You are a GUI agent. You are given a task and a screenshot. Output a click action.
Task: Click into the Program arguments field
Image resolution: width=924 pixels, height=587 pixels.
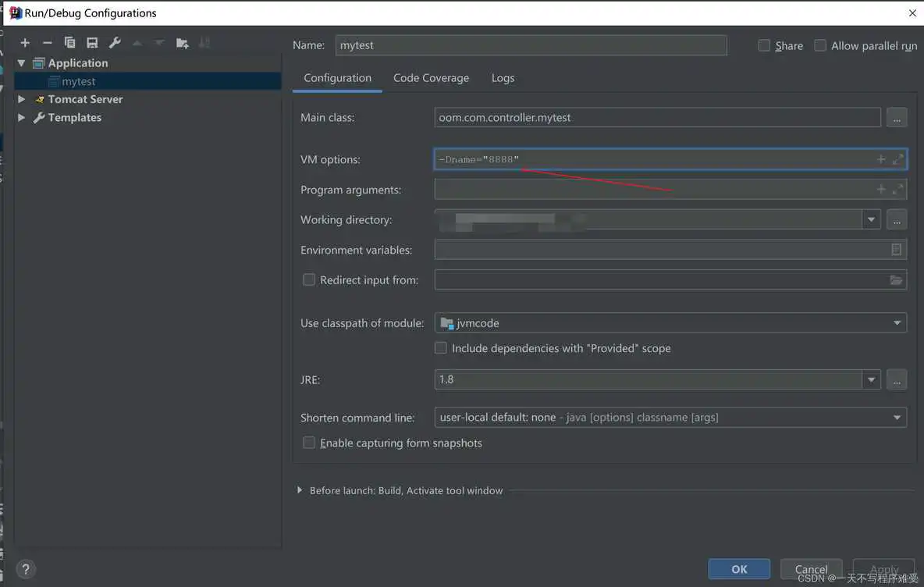(x=652, y=190)
